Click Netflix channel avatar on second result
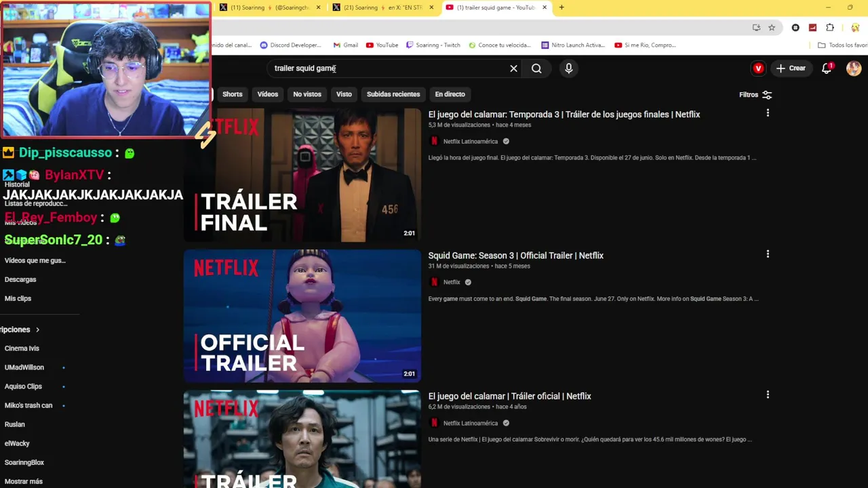The image size is (868, 488). (435, 283)
